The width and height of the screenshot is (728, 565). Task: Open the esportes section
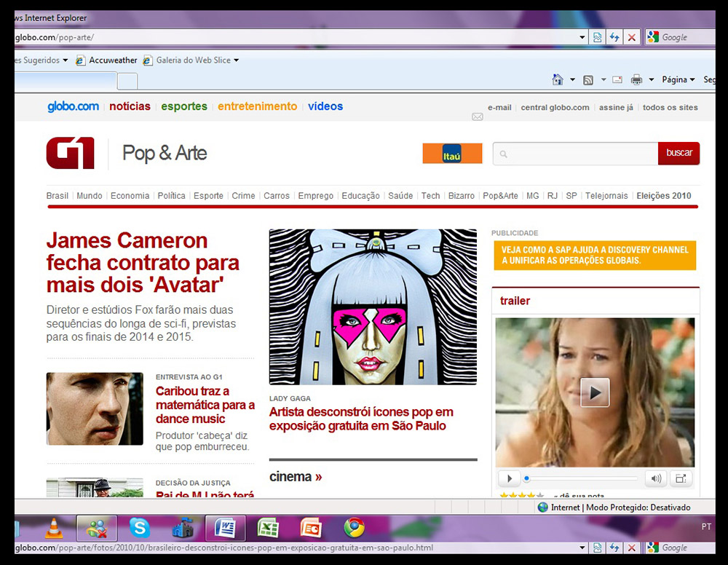point(184,106)
